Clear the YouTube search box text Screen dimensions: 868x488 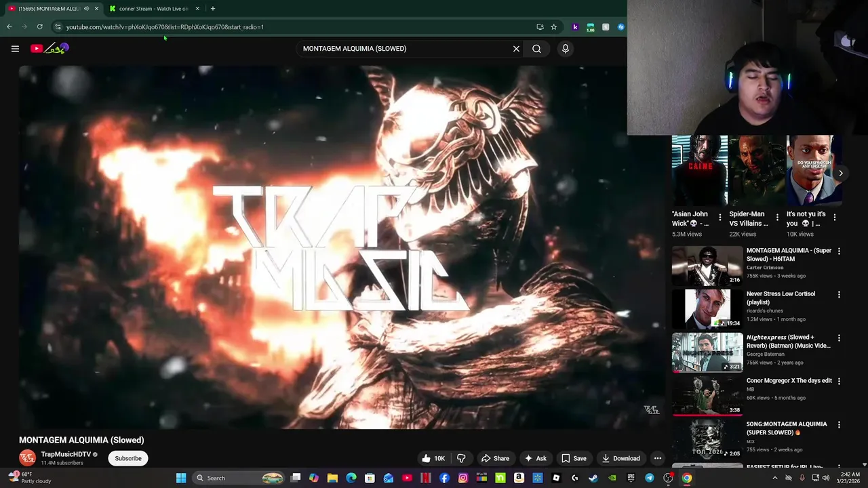(x=516, y=49)
